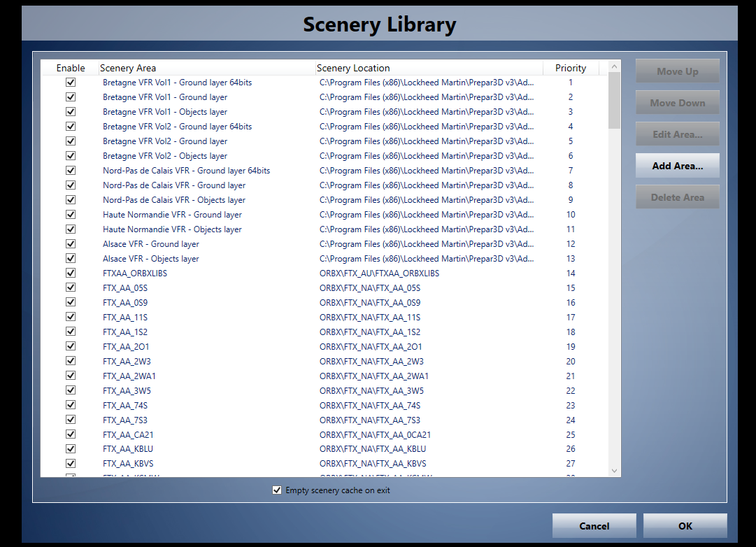756x547 pixels.
Task: Click the Move Up button
Action: click(x=678, y=71)
